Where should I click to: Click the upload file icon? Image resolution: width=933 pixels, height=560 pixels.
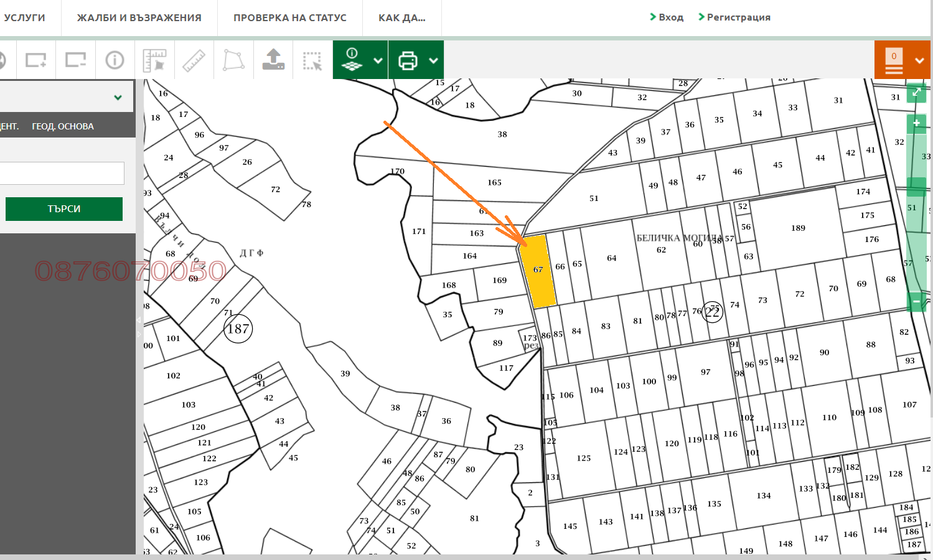[x=273, y=60]
